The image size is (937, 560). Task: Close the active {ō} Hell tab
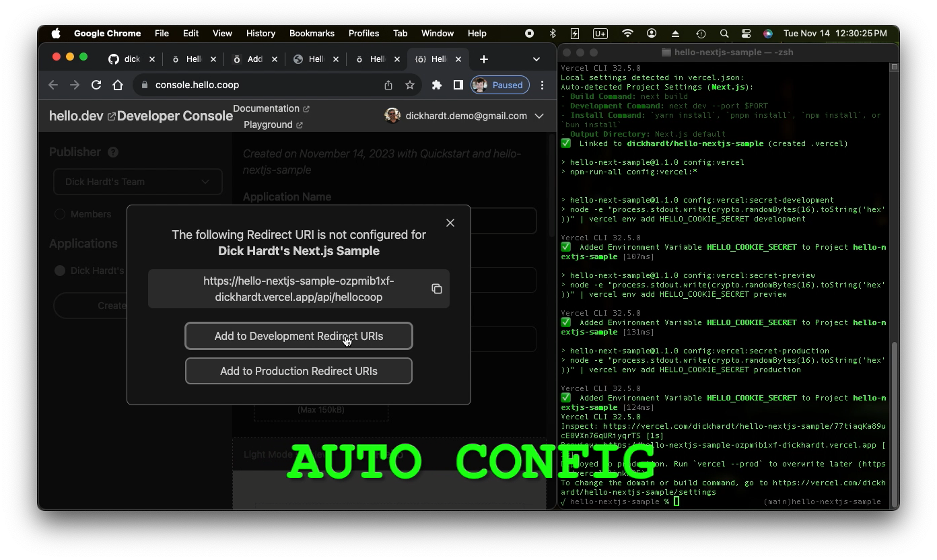(458, 59)
